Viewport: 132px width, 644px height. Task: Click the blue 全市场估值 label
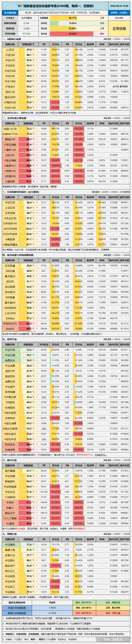pos(10,12)
